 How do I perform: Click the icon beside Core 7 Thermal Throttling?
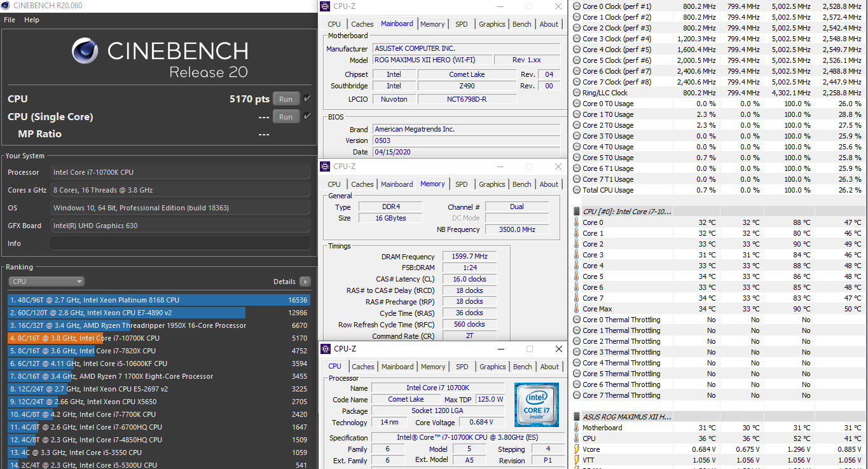point(577,395)
